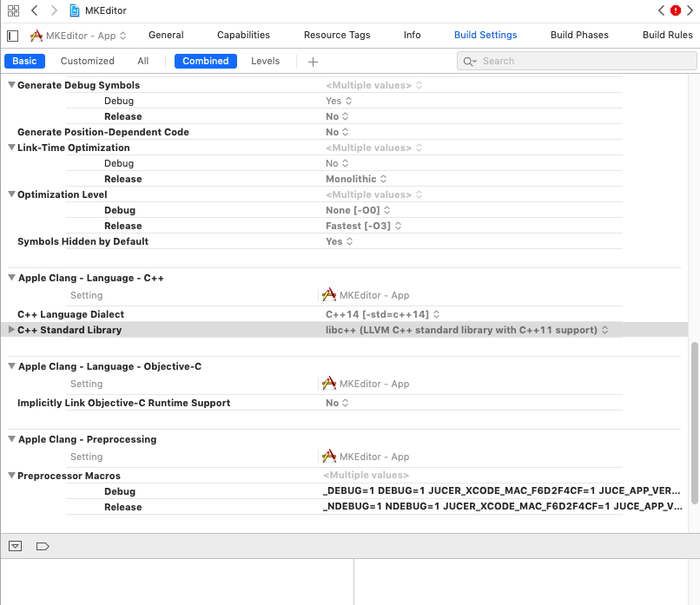Select the Combined view mode
This screenshot has height=605, width=700.
point(205,61)
